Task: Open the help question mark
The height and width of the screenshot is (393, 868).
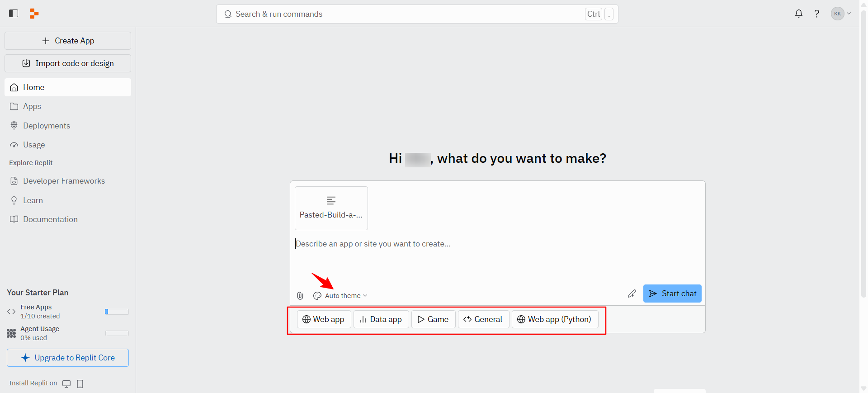Action: [x=817, y=14]
